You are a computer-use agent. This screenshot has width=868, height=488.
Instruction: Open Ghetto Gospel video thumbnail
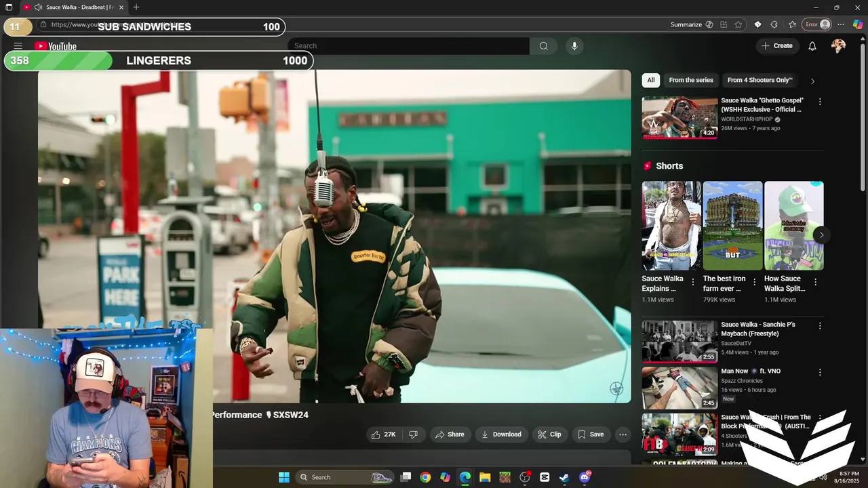pos(679,117)
